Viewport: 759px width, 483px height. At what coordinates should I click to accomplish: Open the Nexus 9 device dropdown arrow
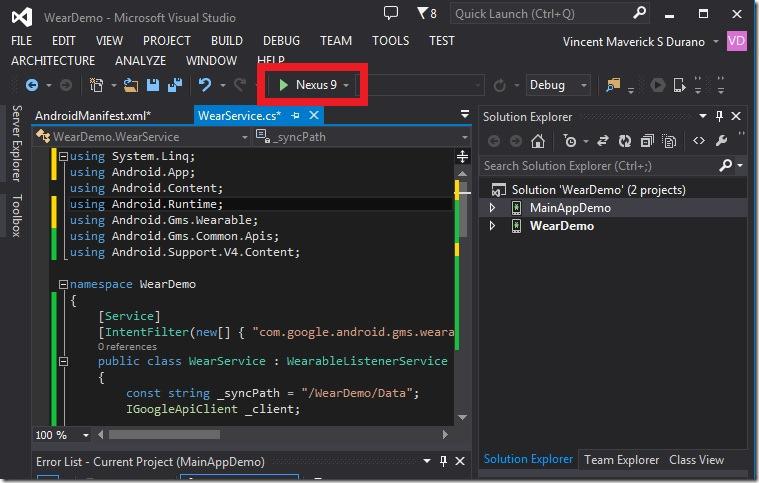(346, 86)
